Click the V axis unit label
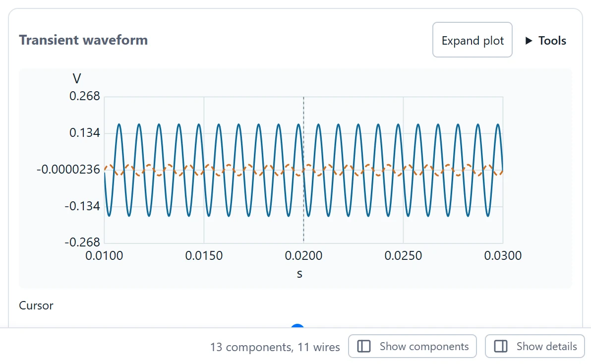 [x=76, y=79]
